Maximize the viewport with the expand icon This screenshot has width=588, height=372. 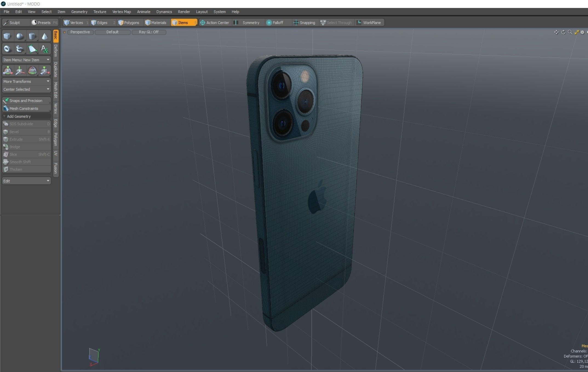pyautogui.click(x=576, y=32)
